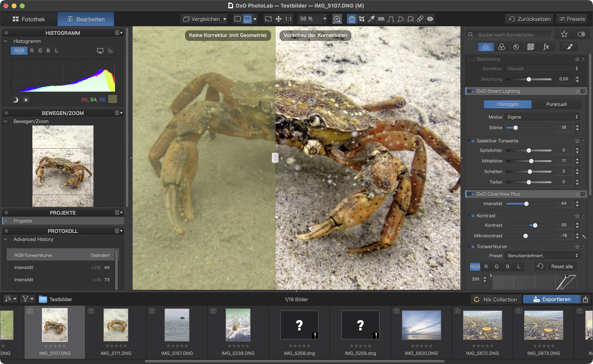Click the fit-to-screen zoom icon

[x=268, y=19]
